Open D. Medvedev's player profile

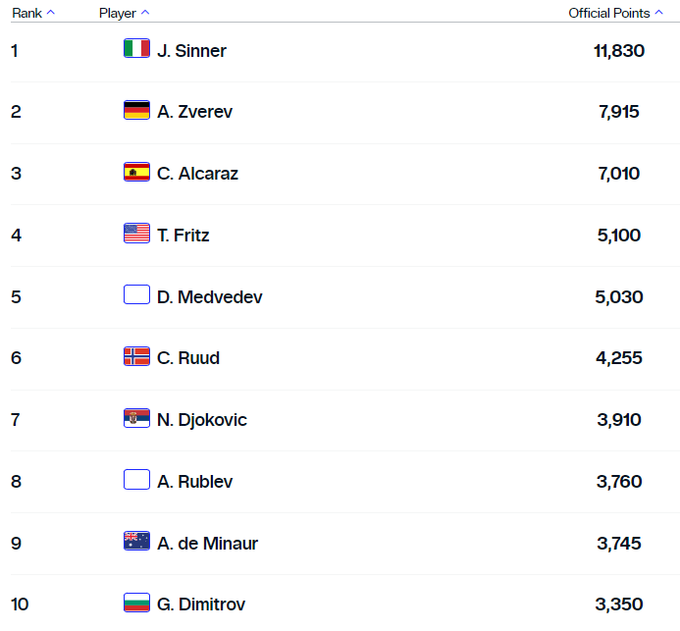pos(210,297)
